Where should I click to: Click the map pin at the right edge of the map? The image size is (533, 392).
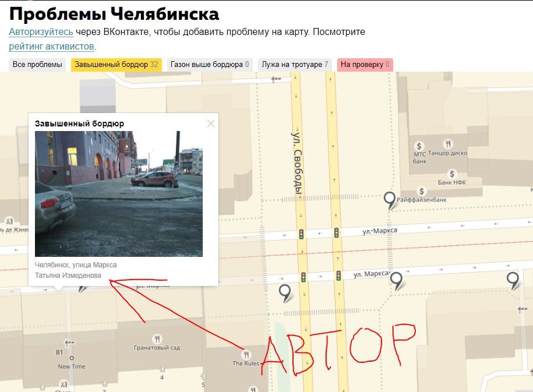click(513, 281)
